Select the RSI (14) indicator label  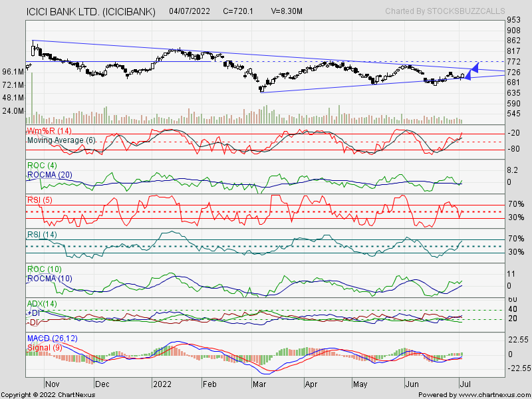(x=42, y=235)
